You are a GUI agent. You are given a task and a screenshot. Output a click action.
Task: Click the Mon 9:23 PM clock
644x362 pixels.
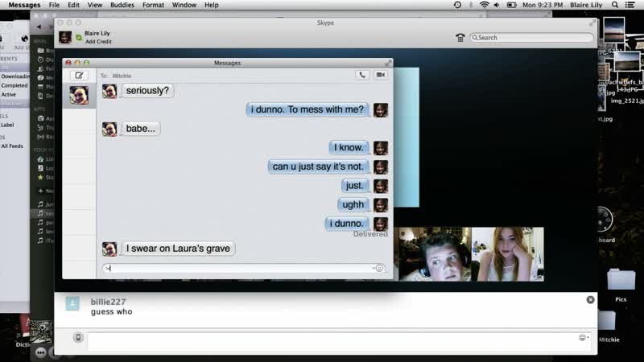(542, 5)
